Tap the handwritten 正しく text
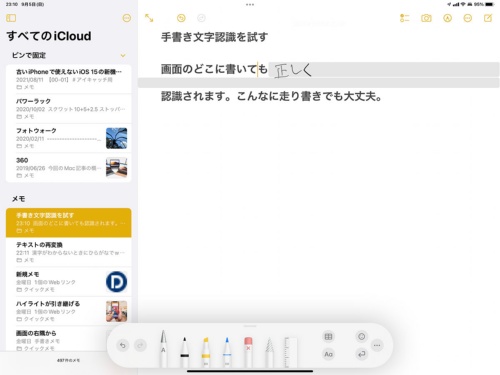The image size is (500, 375). point(293,70)
